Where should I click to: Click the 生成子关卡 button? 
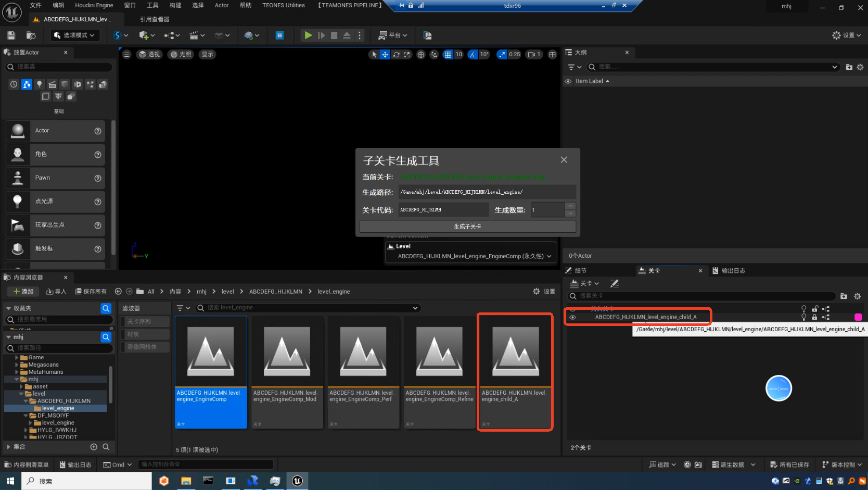pyautogui.click(x=467, y=227)
